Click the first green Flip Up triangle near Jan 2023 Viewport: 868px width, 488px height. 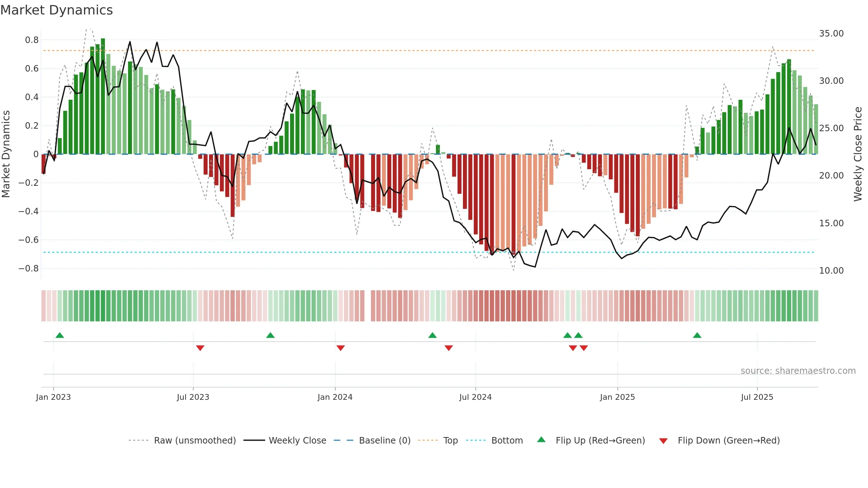point(60,335)
